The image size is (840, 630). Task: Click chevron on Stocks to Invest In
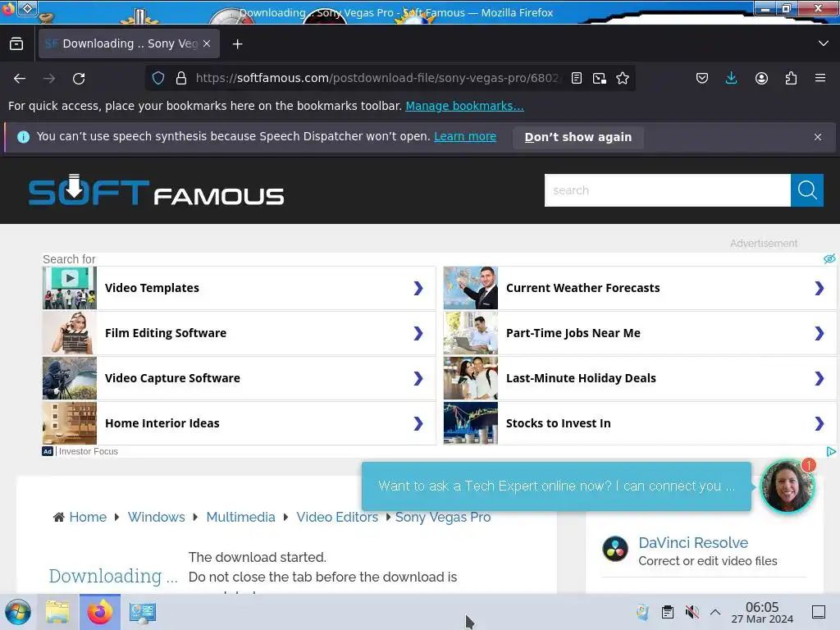pyautogui.click(x=819, y=423)
